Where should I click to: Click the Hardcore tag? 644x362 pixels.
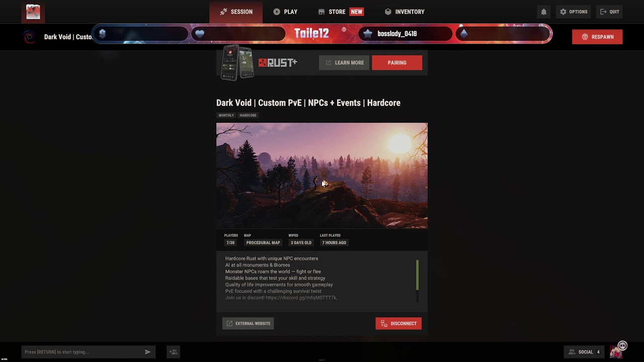[x=248, y=115]
